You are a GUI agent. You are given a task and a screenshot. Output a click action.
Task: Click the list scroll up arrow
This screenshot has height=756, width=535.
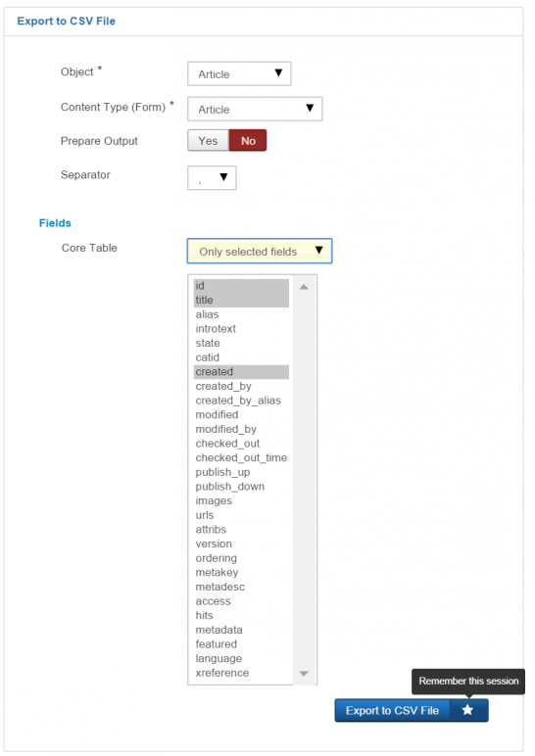(304, 287)
